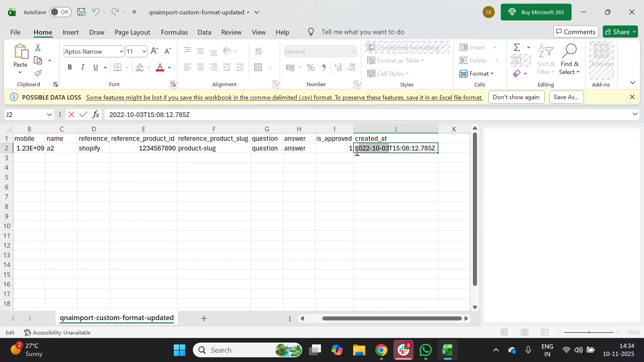Viewport: 644px width, 362px height.
Task: Click the AutoSum icon in Editing group
Action: pos(517,47)
